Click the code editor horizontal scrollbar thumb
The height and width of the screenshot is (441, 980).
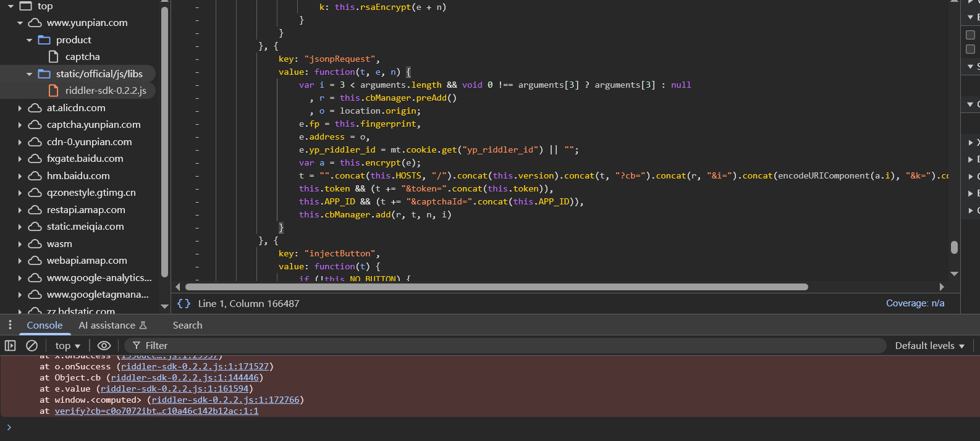(497, 287)
